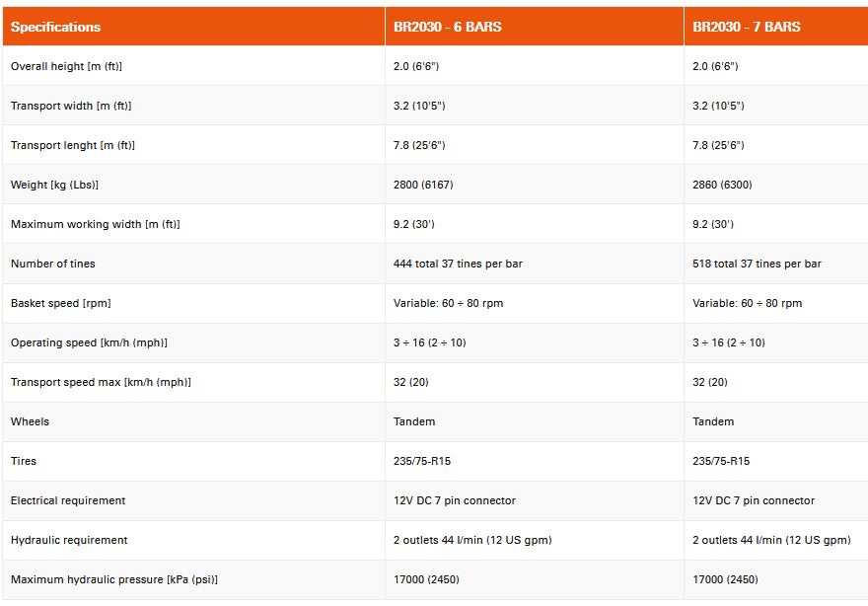Viewport: 868px width, 606px height.
Task: Click the Wheels row label
Action: pos(30,421)
